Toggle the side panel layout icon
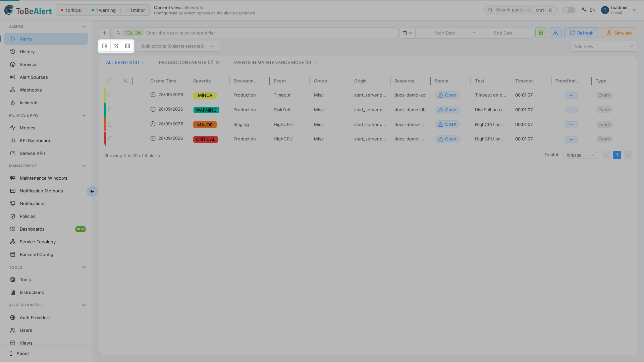The width and height of the screenshot is (644, 362). click(x=105, y=46)
